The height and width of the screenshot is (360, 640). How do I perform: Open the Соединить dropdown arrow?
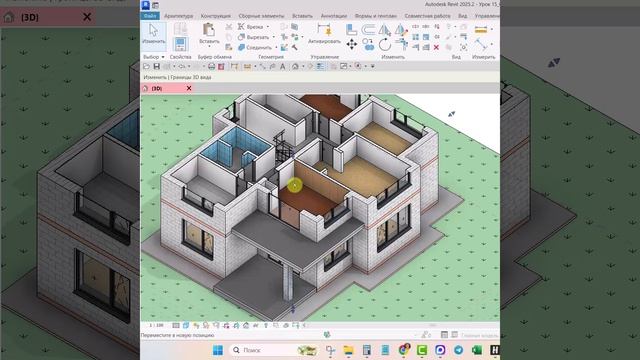(x=276, y=47)
